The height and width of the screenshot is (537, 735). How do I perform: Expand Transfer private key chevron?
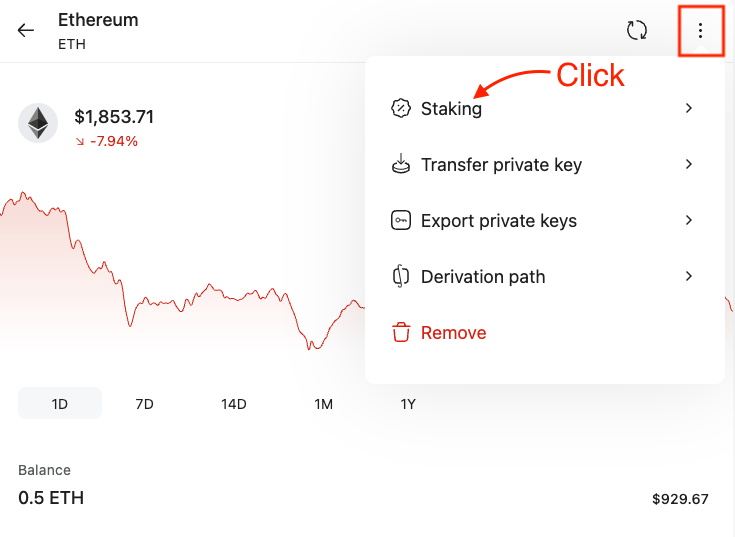pos(689,164)
